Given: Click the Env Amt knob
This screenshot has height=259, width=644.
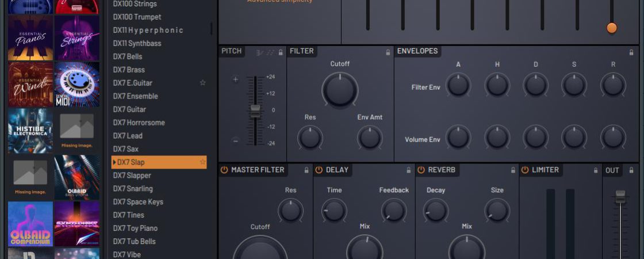Looking at the screenshot, I should point(370,138).
